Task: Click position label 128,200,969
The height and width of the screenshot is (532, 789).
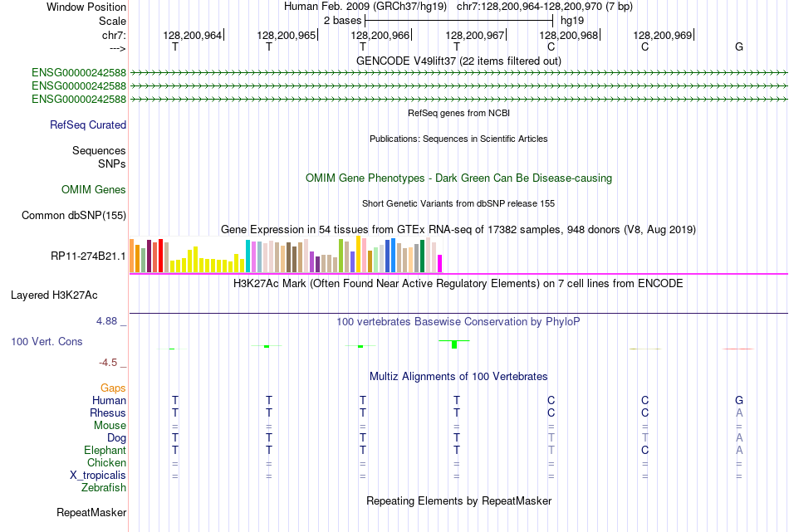Action: pos(662,35)
